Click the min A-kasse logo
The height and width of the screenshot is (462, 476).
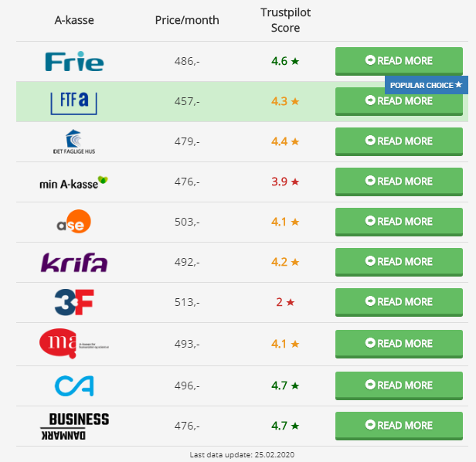[73, 182]
